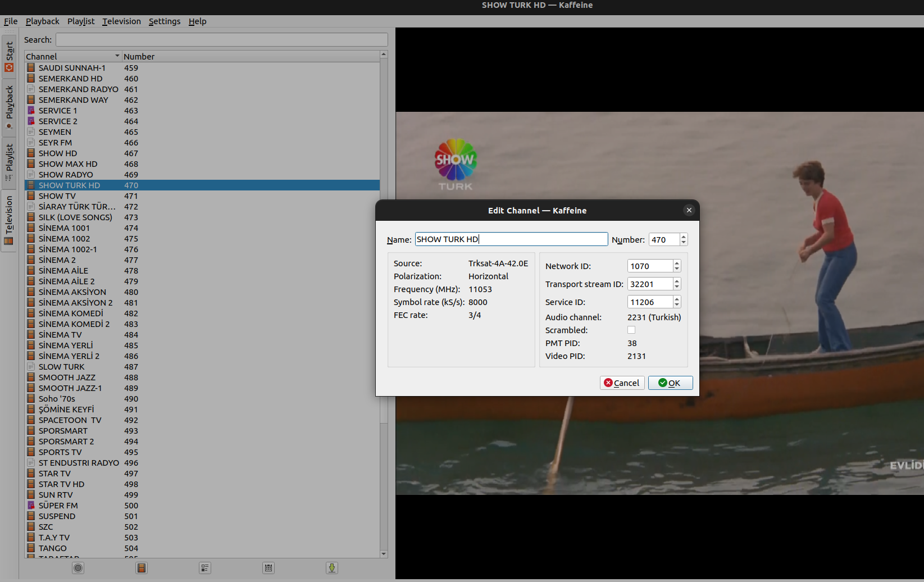Image resolution: width=924 pixels, height=582 pixels.
Task: Increase channel Number with up arrow
Action: [x=684, y=237]
